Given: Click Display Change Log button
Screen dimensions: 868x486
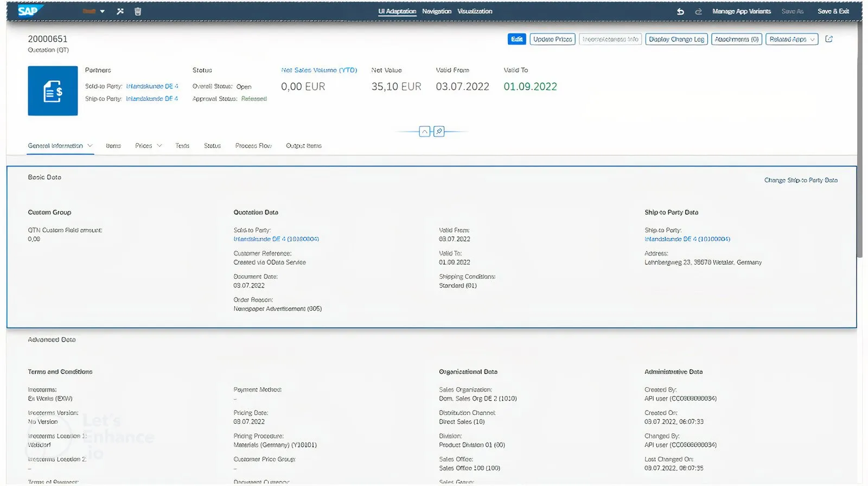Looking at the screenshot, I should 676,39.
